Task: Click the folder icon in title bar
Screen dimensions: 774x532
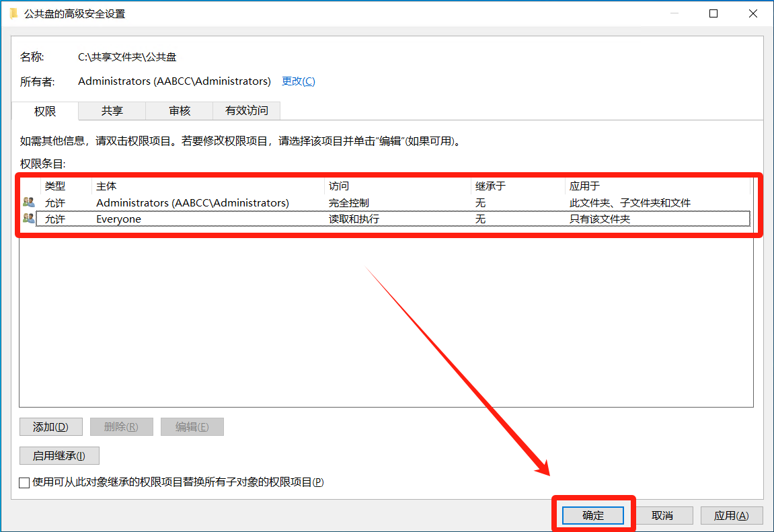Action: [x=13, y=13]
